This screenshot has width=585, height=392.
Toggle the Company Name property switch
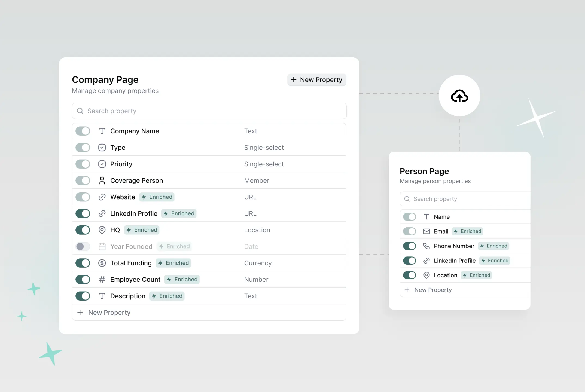(x=83, y=131)
